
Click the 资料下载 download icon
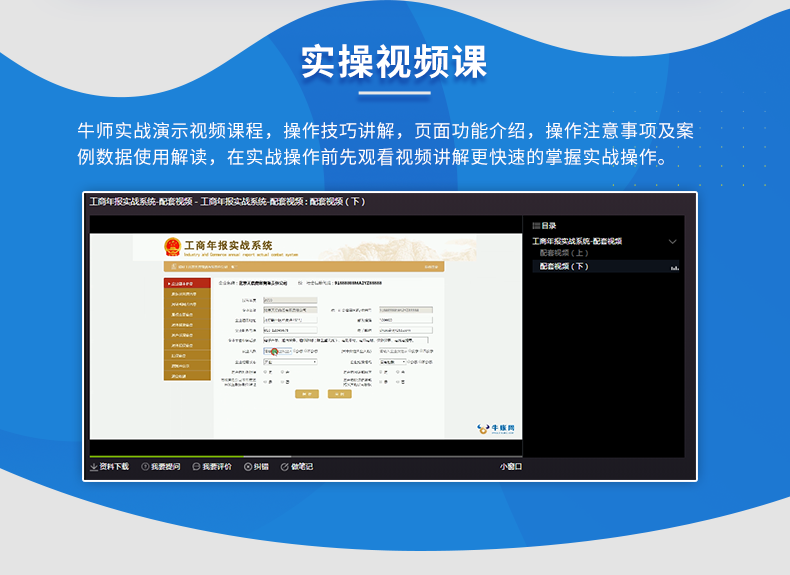tap(94, 466)
